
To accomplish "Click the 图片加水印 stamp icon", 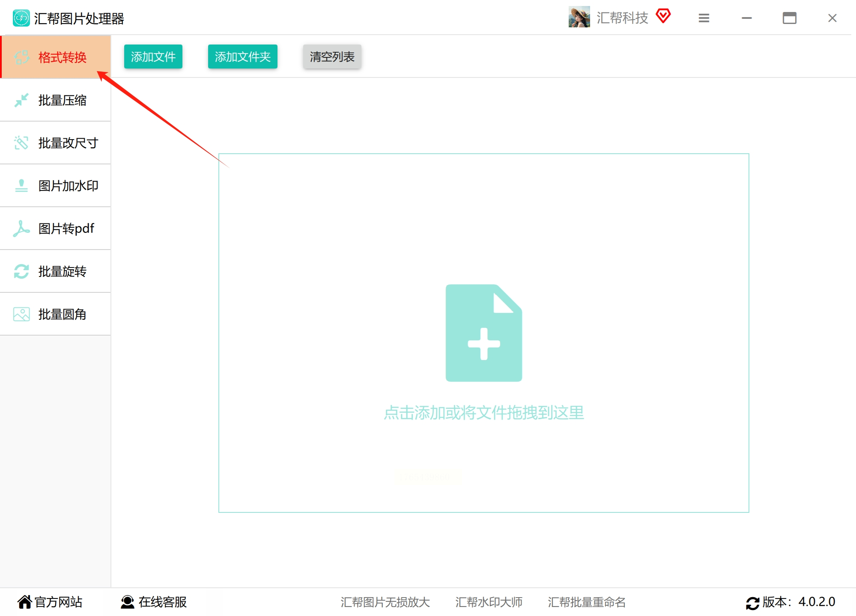I will [21, 186].
